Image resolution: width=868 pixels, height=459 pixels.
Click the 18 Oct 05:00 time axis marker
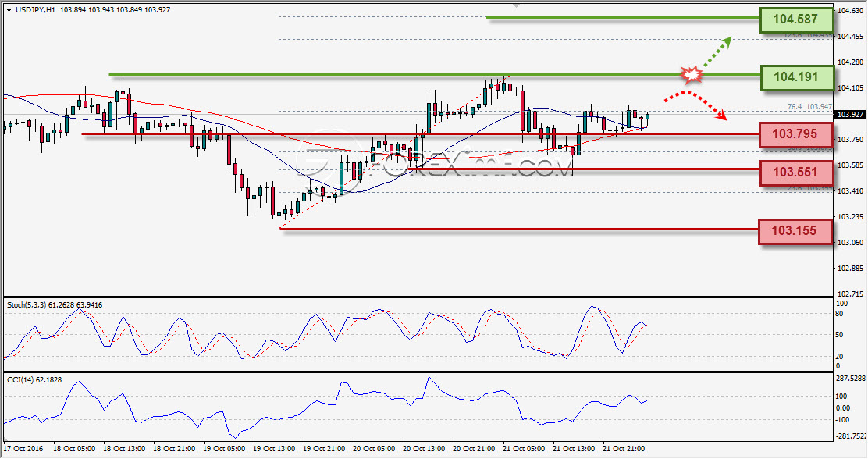pyautogui.click(x=74, y=449)
